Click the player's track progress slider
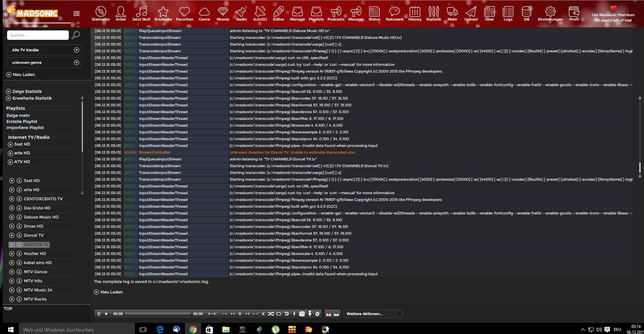Image resolution: width=644 pixels, height=334 pixels. 158,314
